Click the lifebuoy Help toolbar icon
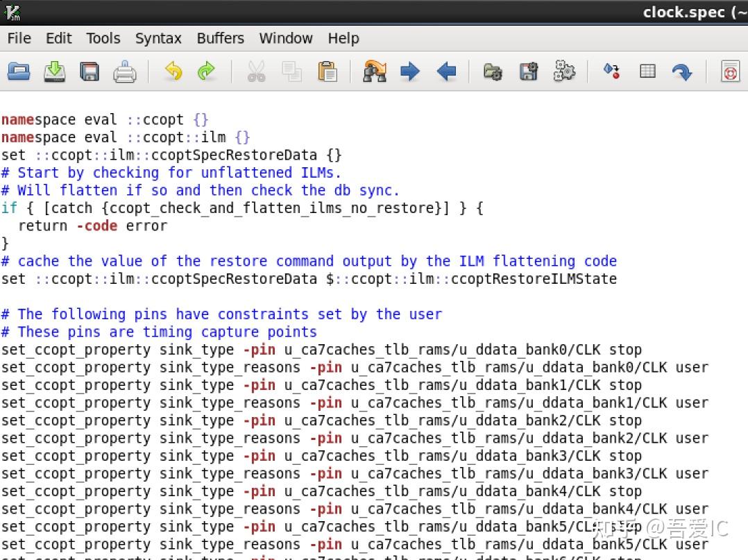This screenshot has width=748, height=560. pyautogui.click(x=730, y=71)
